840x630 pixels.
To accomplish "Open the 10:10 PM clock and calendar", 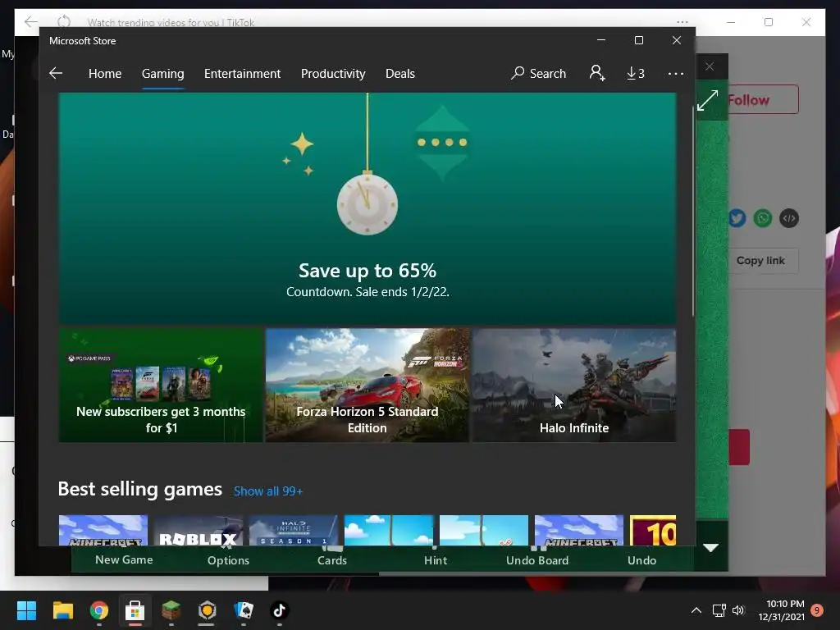I will pos(782,610).
